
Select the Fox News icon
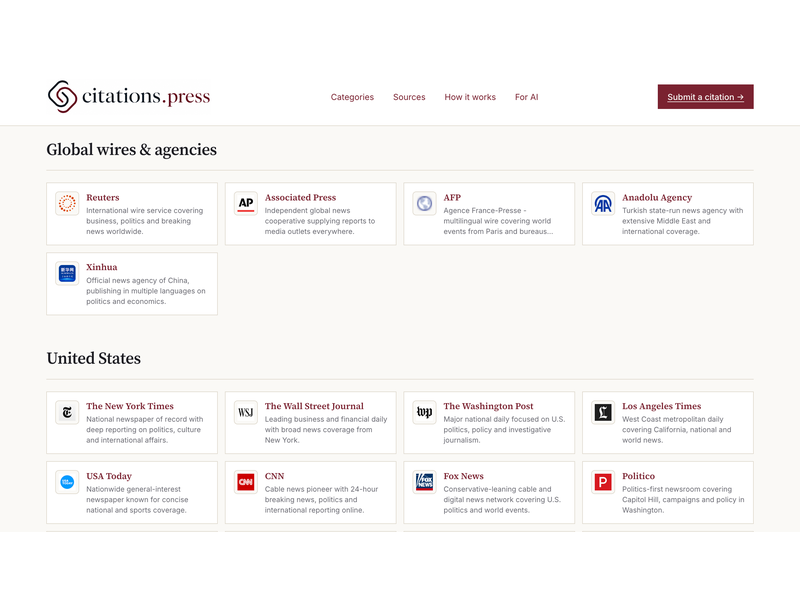tap(424, 482)
